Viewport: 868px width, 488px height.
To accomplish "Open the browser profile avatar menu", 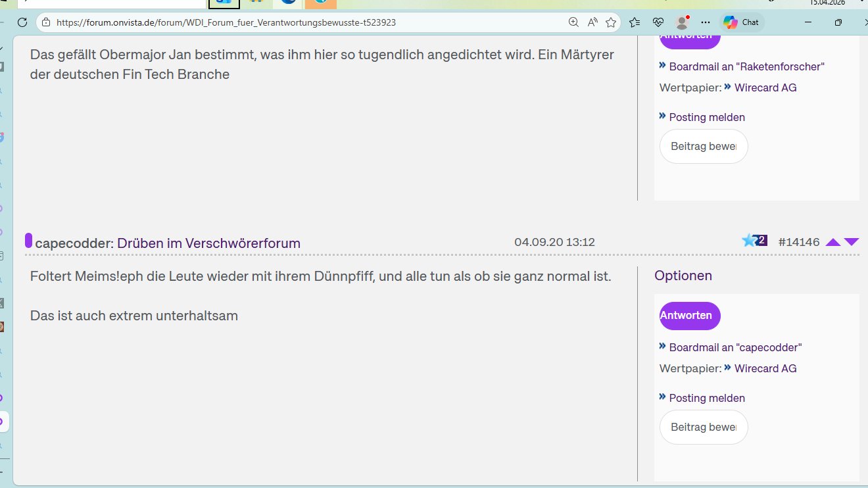I will click(682, 22).
